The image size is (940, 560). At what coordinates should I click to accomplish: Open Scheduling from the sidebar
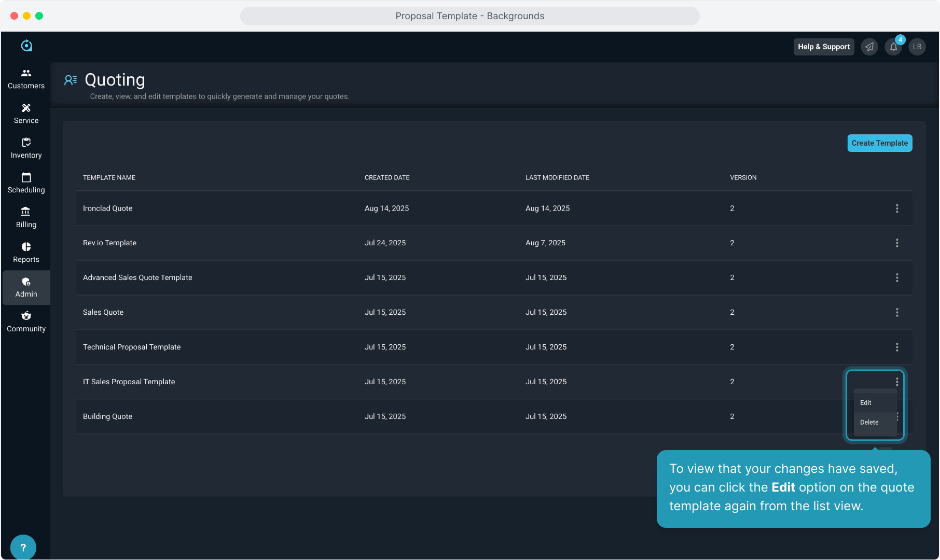[26, 184]
